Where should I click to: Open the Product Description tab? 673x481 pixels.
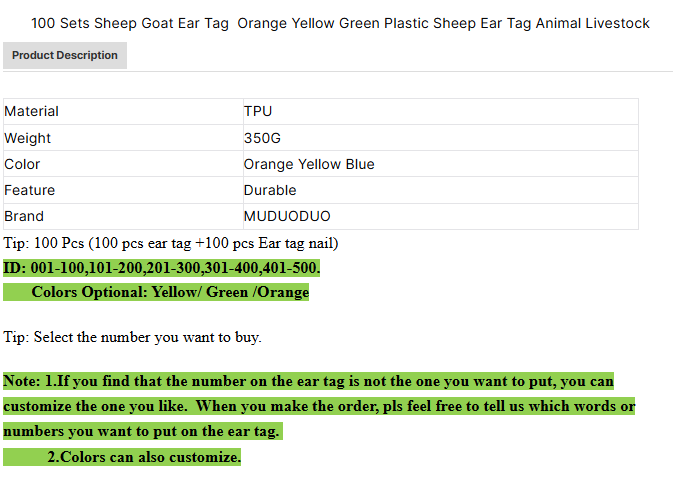pyautogui.click(x=65, y=56)
